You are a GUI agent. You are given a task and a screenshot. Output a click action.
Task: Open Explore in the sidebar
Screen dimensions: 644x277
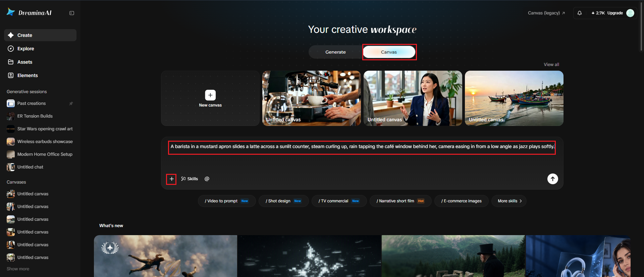coord(40,49)
